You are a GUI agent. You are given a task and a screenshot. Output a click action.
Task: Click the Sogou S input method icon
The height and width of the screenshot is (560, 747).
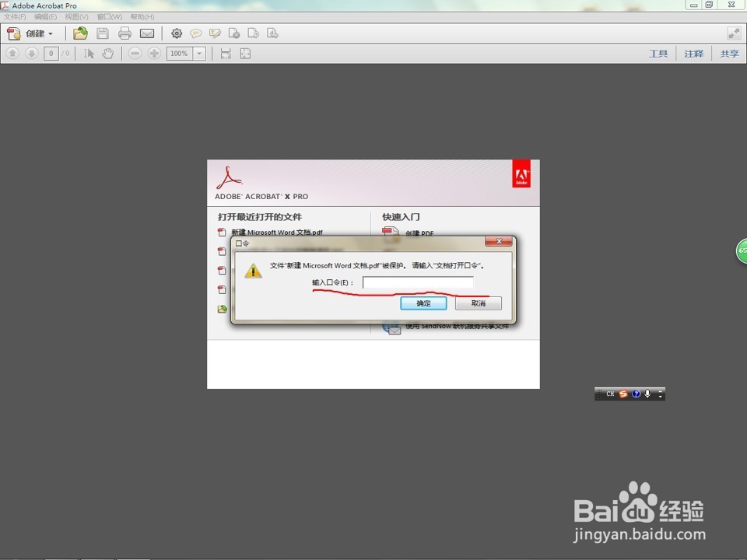pos(623,394)
